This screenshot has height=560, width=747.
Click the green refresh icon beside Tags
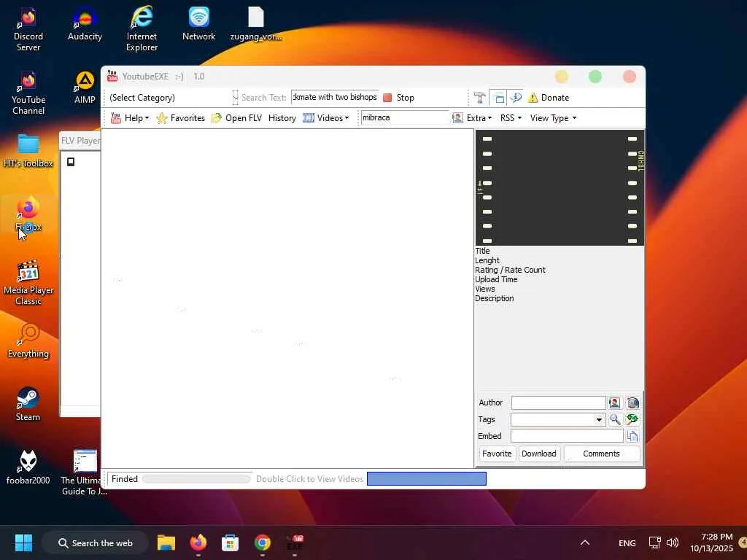tap(632, 419)
